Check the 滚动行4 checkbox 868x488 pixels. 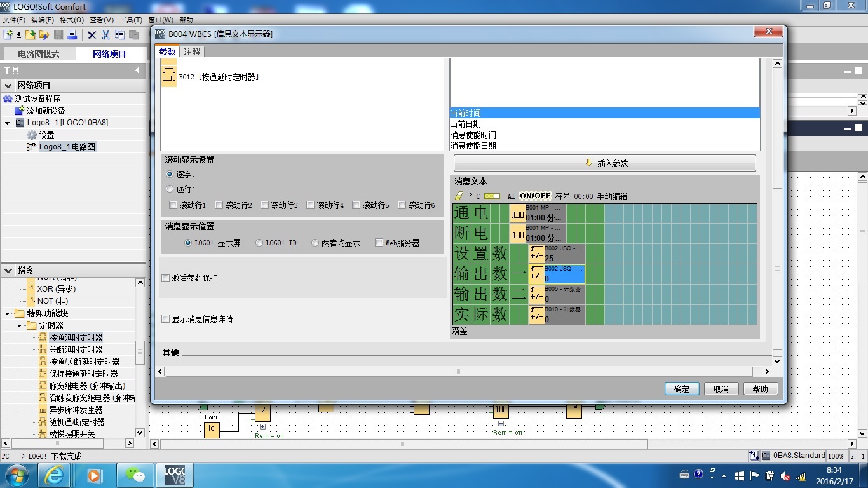[x=311, y=205]
